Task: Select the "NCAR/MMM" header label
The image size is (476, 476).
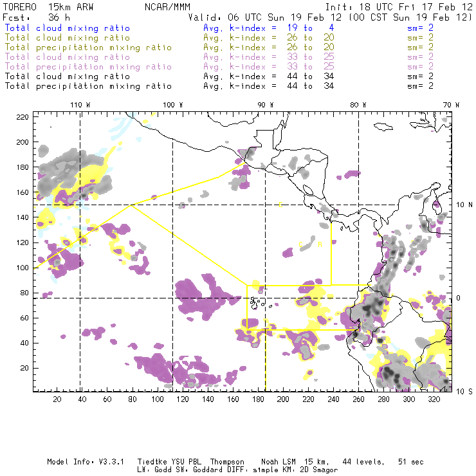Action: point(167,7)
